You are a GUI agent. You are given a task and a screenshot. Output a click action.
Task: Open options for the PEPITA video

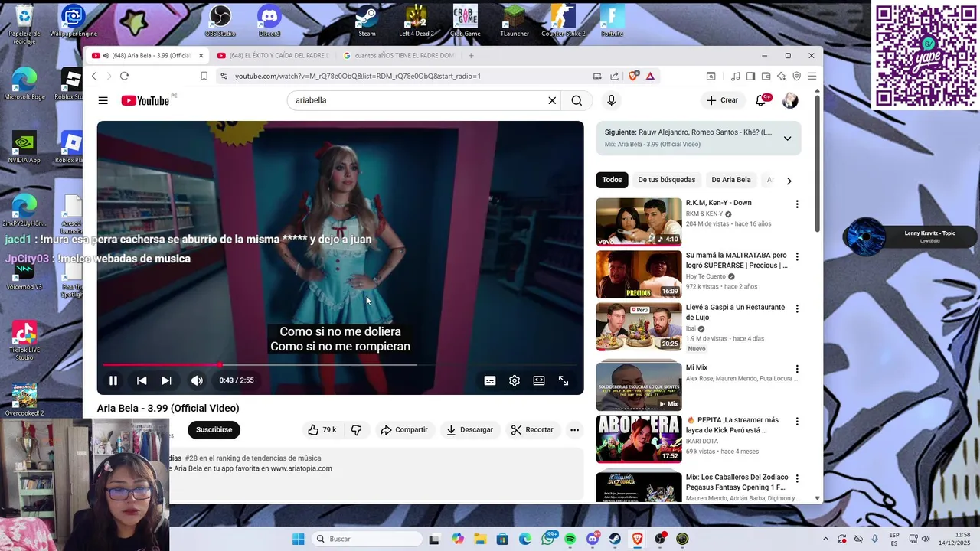point(797,421)
